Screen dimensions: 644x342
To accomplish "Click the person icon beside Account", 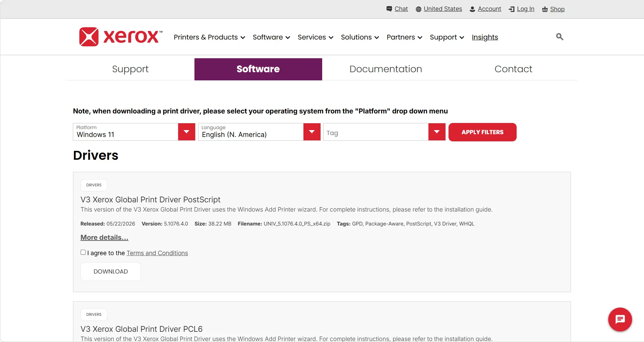I will (472, 9).
